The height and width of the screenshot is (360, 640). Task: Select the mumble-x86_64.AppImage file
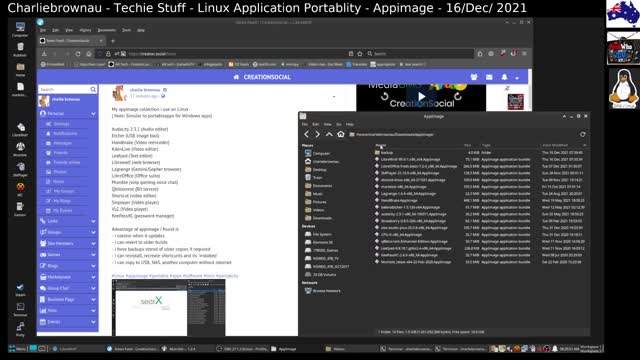coord(480,187)
